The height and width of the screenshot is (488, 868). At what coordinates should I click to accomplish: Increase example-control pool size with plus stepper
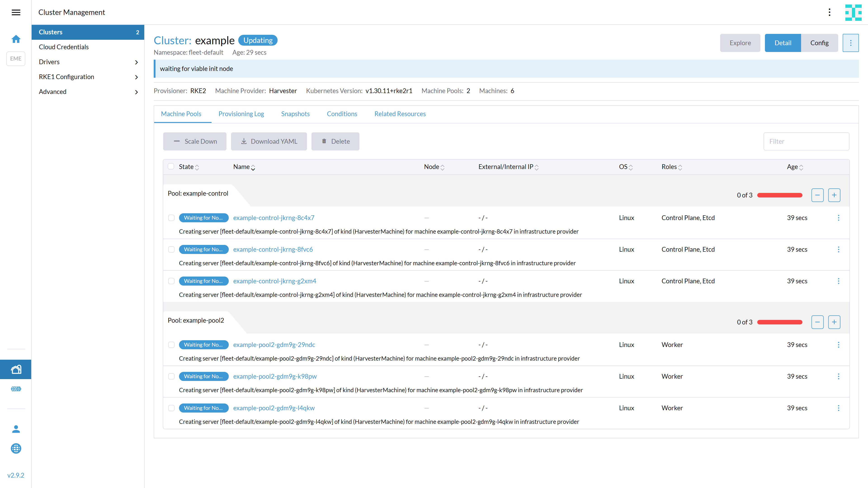pos(834,195)
